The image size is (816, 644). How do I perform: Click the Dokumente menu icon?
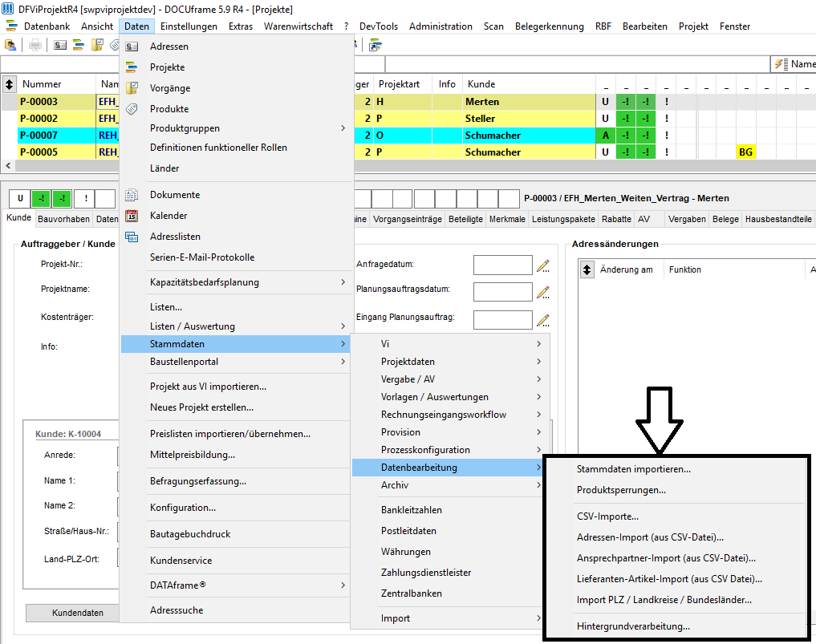[x=132, y=195]
